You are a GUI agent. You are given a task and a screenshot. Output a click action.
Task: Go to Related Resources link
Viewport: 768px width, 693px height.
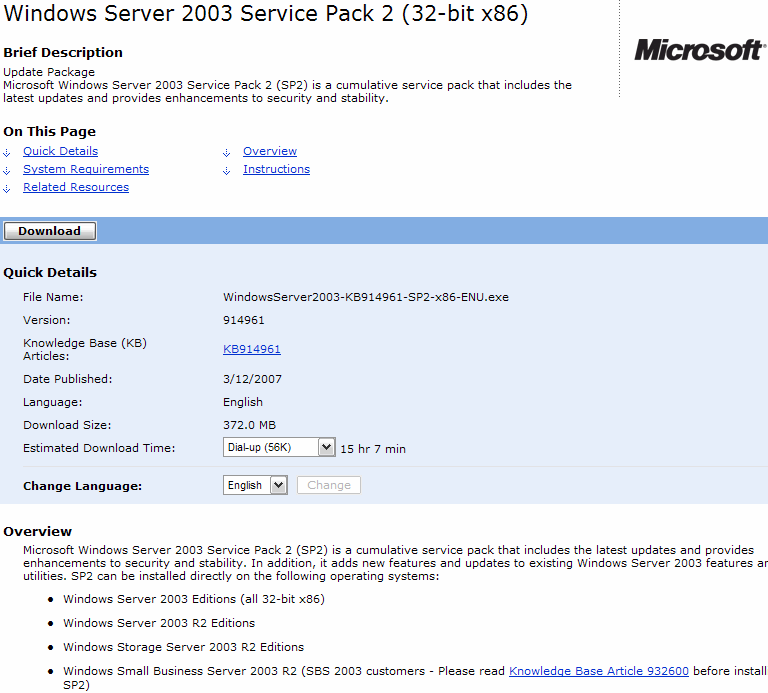(76, 188)
